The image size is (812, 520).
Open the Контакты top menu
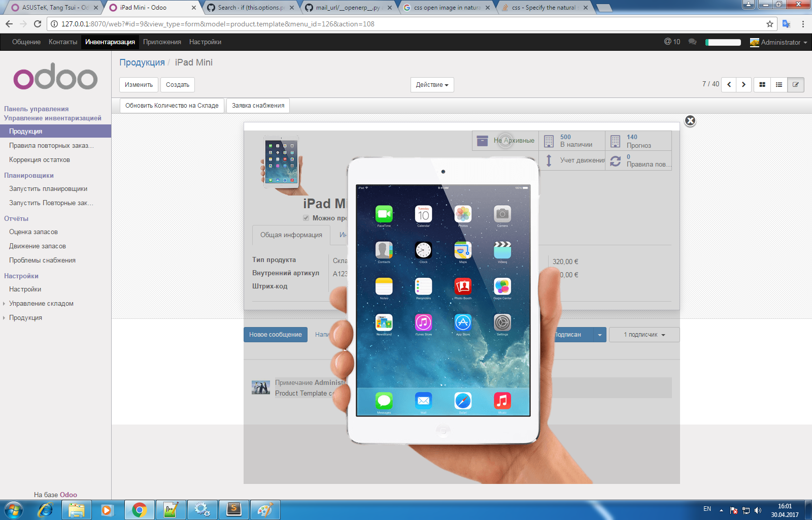(x=63, y=42)
